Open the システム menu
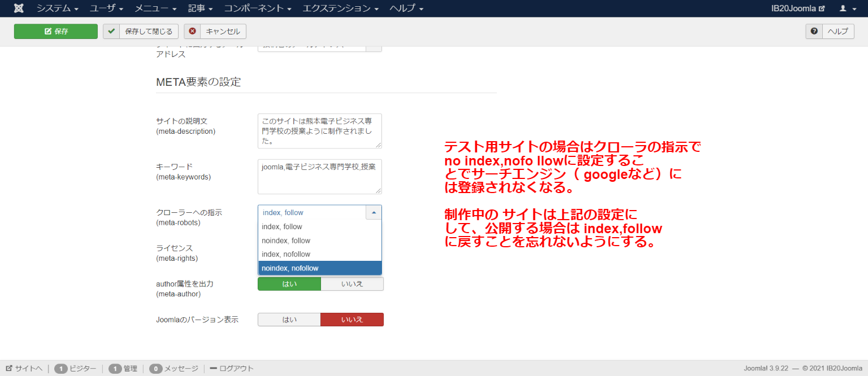This screenshot has width=868, height=376. point(57,8)
